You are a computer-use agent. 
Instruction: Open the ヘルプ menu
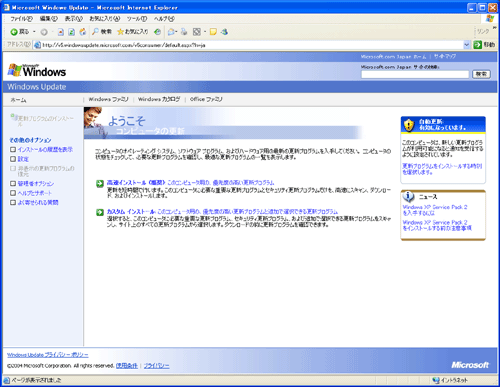click(x=164, y=19)
